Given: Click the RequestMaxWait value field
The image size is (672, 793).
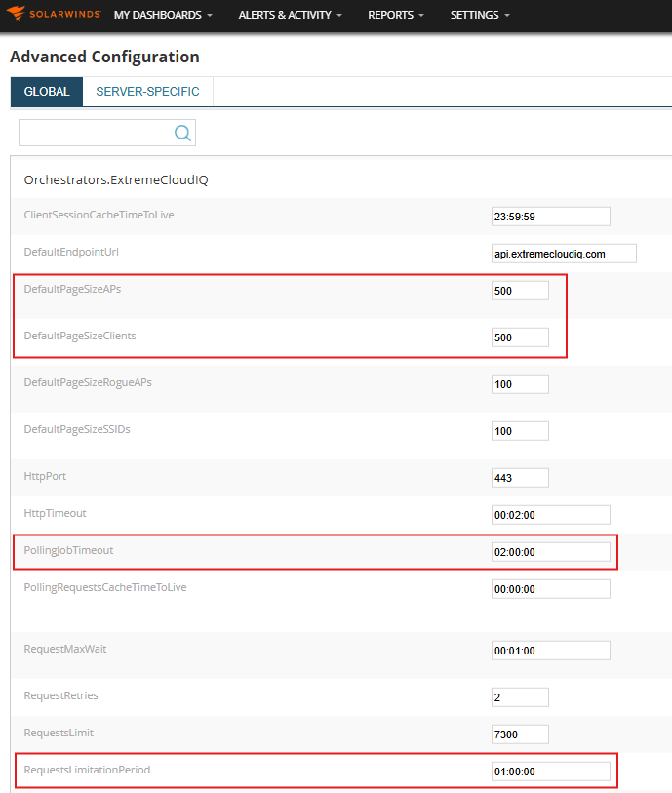Looking at the screenshot, I should (x=551, y=651).
